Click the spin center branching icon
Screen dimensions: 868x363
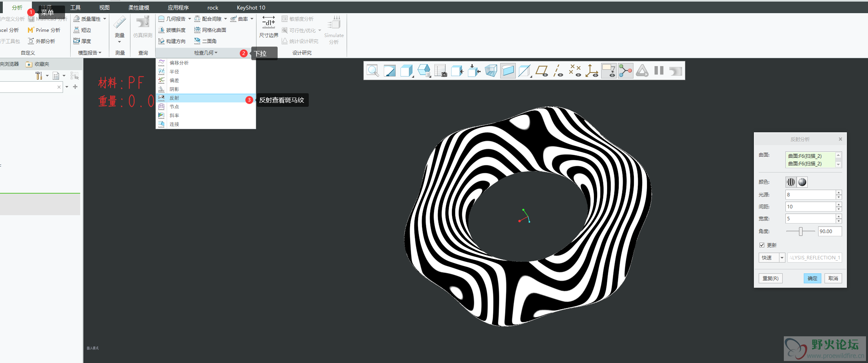point(625,71)
